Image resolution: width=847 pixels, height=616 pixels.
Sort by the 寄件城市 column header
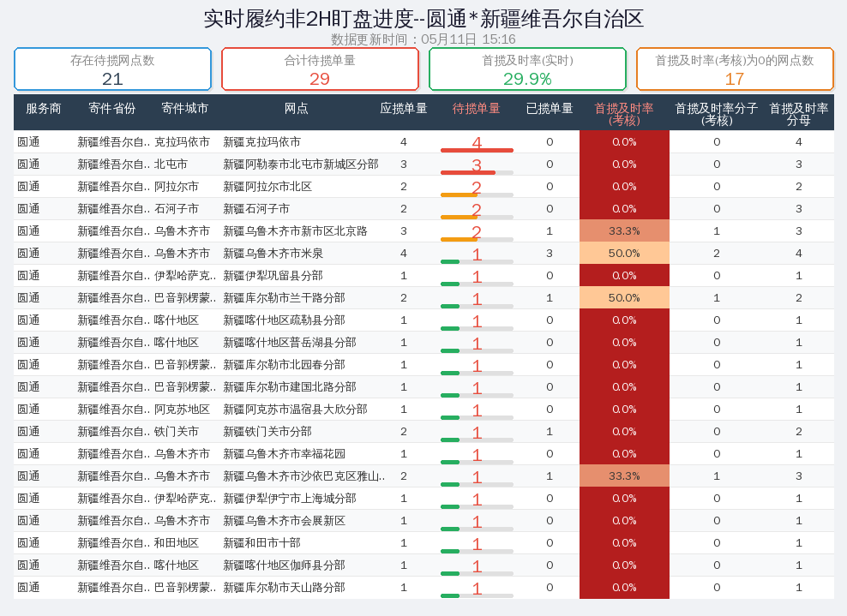point(184,109)
